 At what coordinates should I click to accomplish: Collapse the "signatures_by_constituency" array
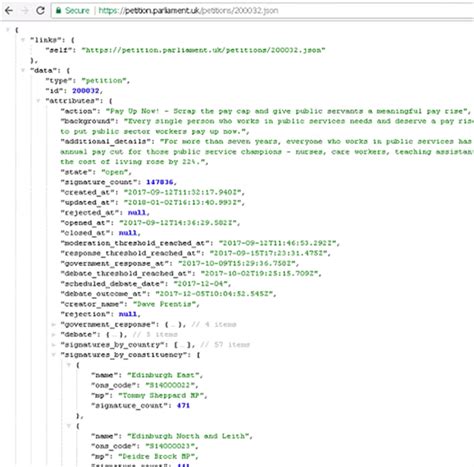54,355
